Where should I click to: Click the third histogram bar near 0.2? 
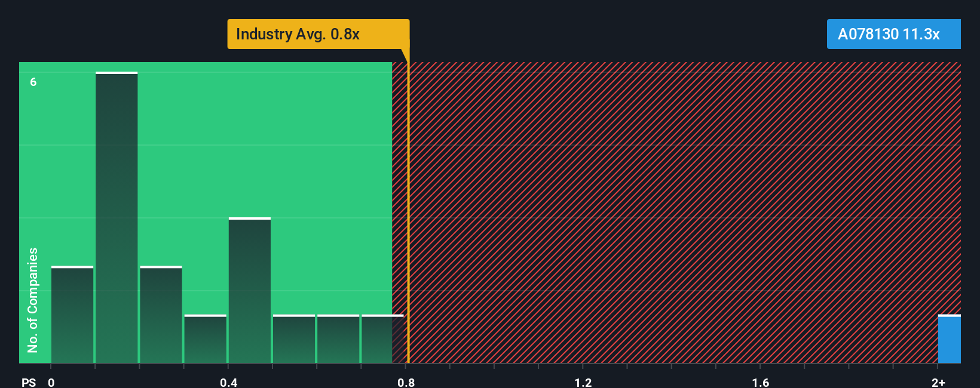pyautogui.click(x=161, y=315)
